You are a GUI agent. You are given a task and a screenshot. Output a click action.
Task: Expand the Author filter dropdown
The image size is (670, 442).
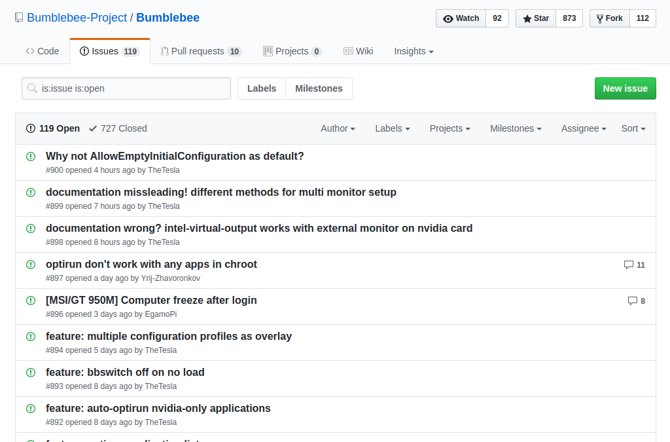point(337,129)
